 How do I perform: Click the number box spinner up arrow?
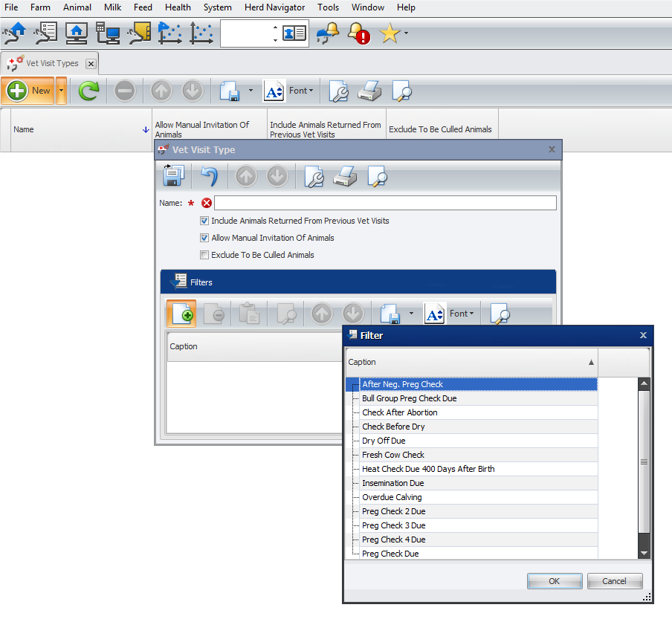[x=275, y=27]
